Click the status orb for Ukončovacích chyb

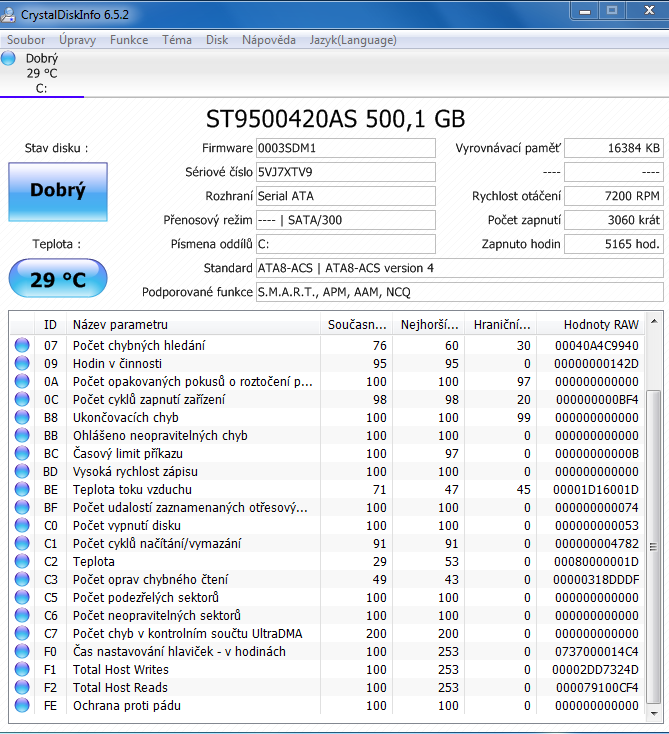[22, 417]
